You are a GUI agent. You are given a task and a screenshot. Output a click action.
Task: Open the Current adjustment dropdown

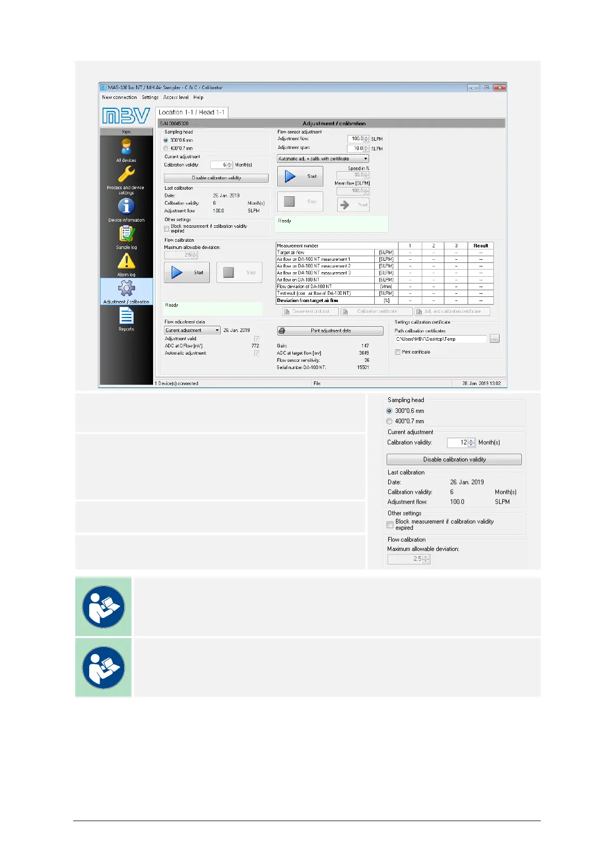(x=192, y=330)
